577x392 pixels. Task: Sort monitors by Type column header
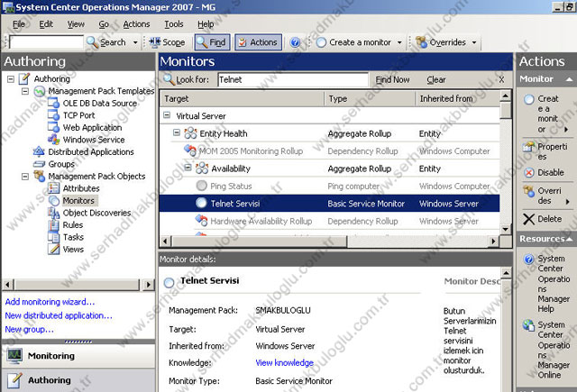(370, 98)
